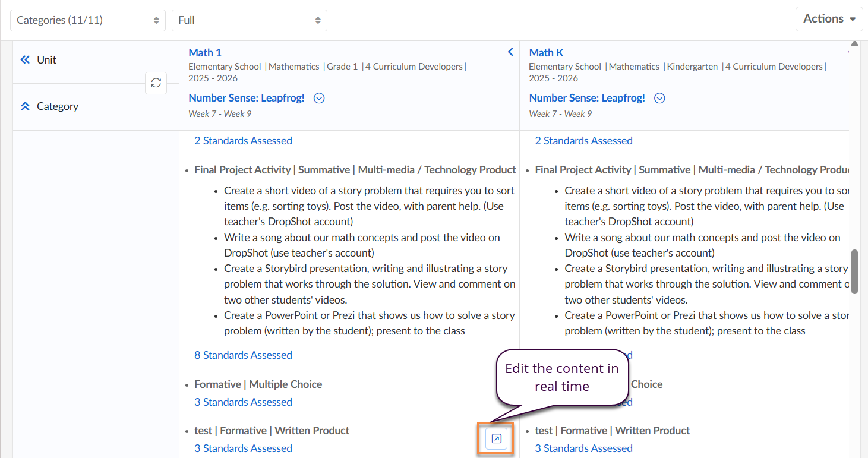Open Number Sense: Leapfrog! unit under Math K
The width and height of the screenshot is (868, 458).
[587, 98]
